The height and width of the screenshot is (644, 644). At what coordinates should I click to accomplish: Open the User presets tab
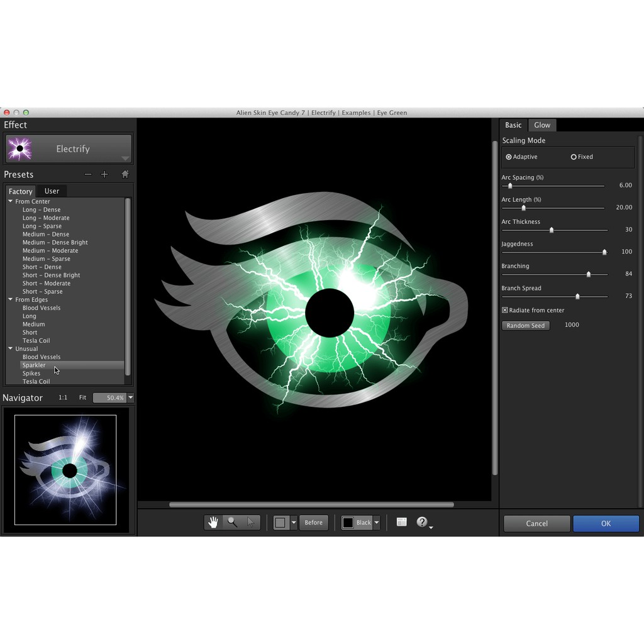52,191
